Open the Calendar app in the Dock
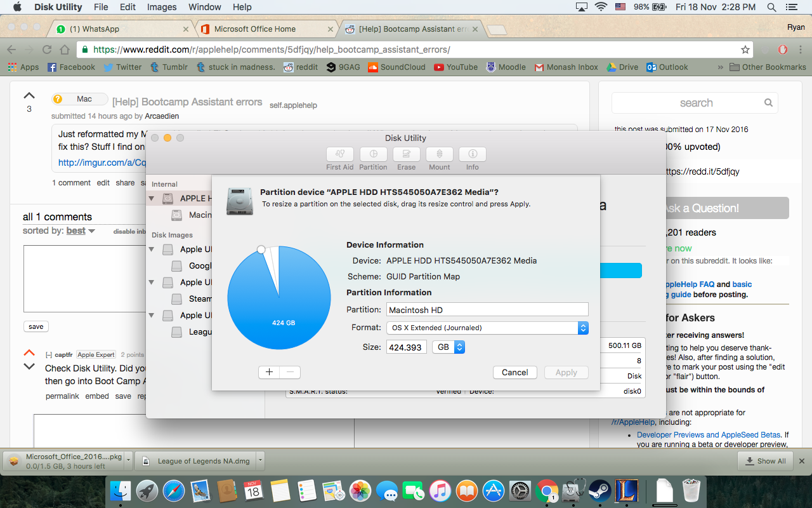Screen dimensions: 812x508 253,491
